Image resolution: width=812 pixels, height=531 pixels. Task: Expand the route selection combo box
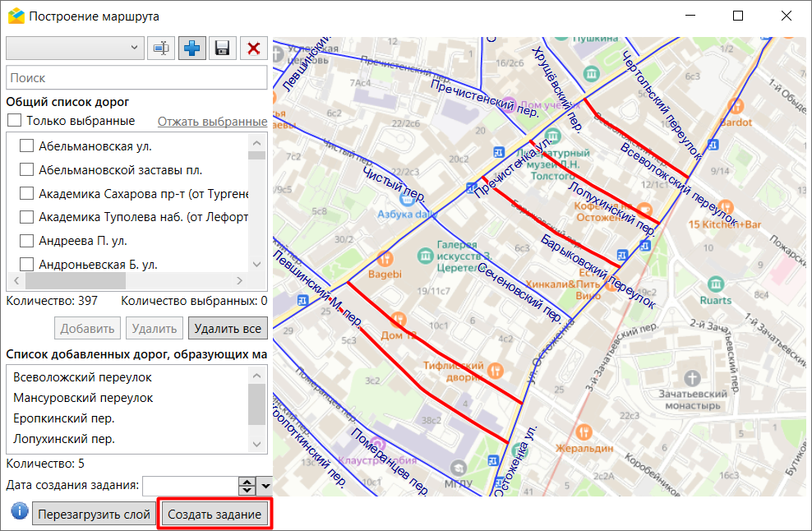[136, 48]
